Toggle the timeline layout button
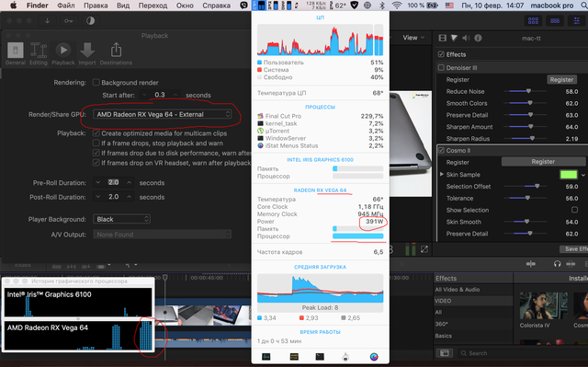 [555, 21]
